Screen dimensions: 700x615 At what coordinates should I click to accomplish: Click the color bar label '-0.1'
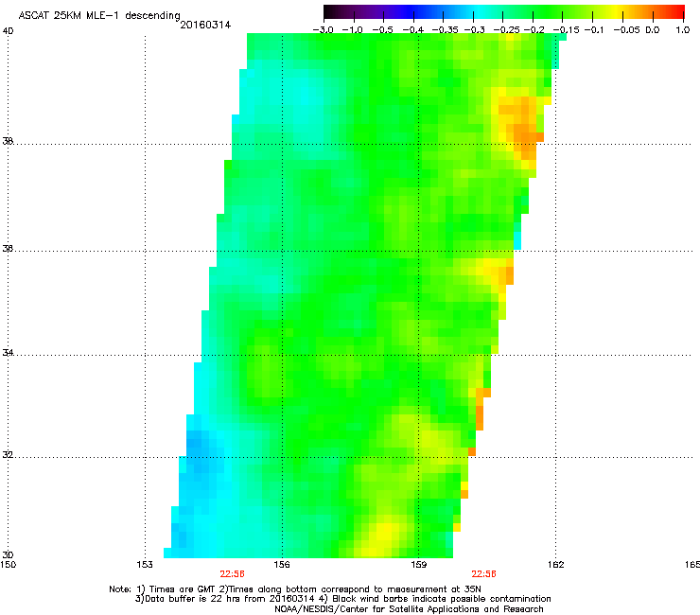point(594,30)
